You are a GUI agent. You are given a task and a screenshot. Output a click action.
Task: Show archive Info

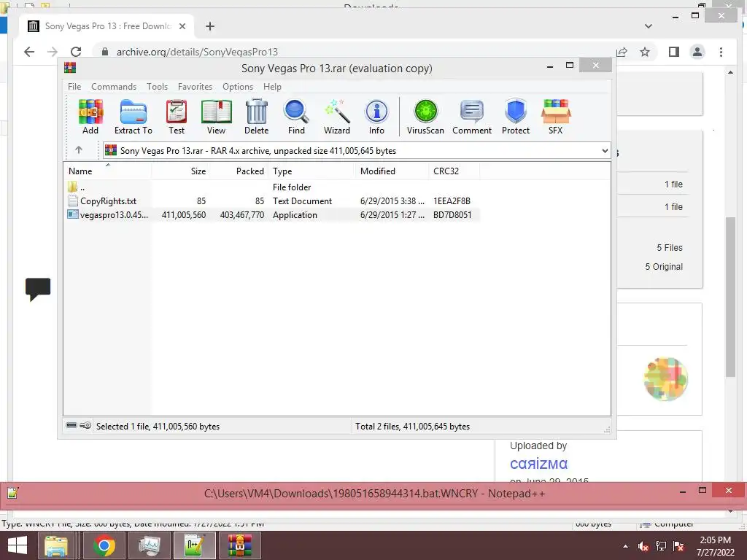pos(376,117)
